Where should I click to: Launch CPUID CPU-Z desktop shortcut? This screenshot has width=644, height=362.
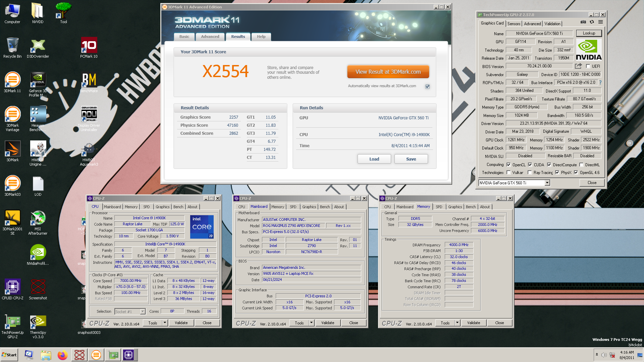pyautogui.click(x=12, y=290)
